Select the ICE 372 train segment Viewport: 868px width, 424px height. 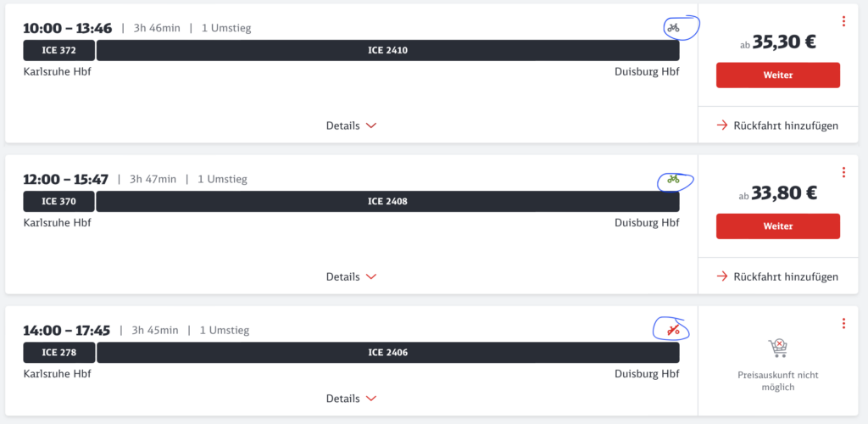point(59,50)
